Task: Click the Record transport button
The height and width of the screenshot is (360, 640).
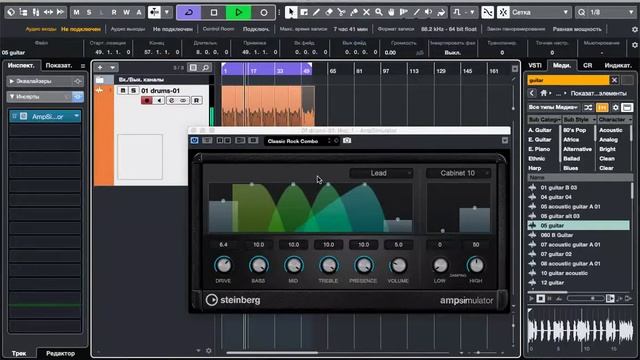Action: click(264, 13)
